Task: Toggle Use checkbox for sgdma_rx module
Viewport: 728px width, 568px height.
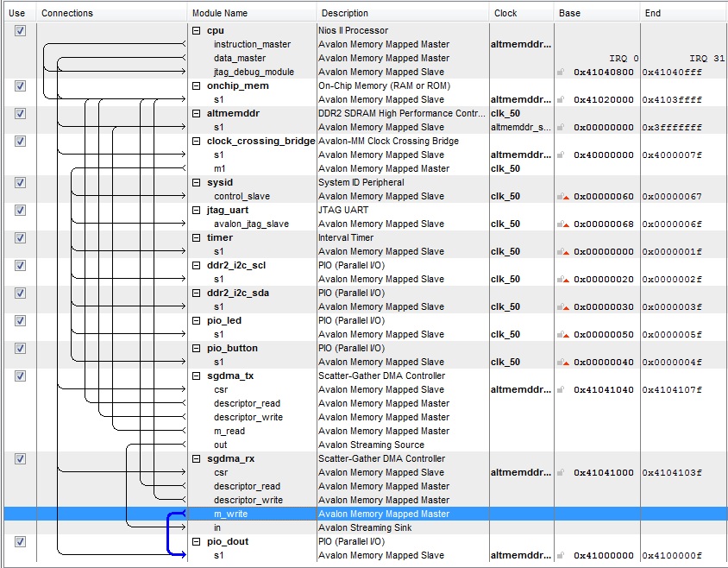Action: coord(21,459)
